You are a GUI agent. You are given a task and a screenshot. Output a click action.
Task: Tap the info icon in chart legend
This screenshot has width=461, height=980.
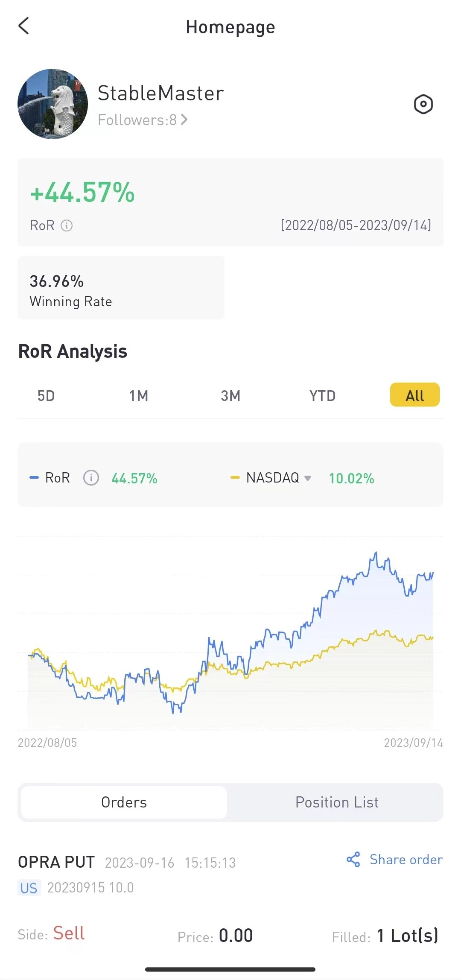(x=91, y=478)
